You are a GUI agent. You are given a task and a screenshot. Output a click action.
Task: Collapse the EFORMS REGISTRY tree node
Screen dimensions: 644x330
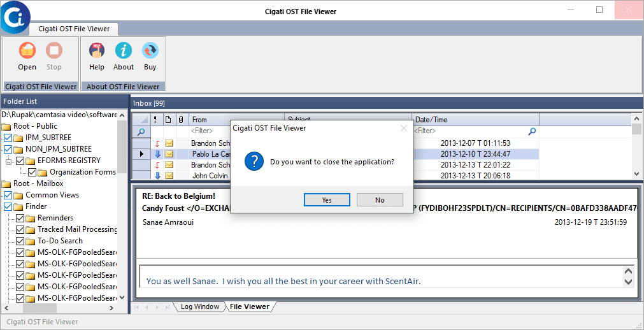tap(8, 162)
